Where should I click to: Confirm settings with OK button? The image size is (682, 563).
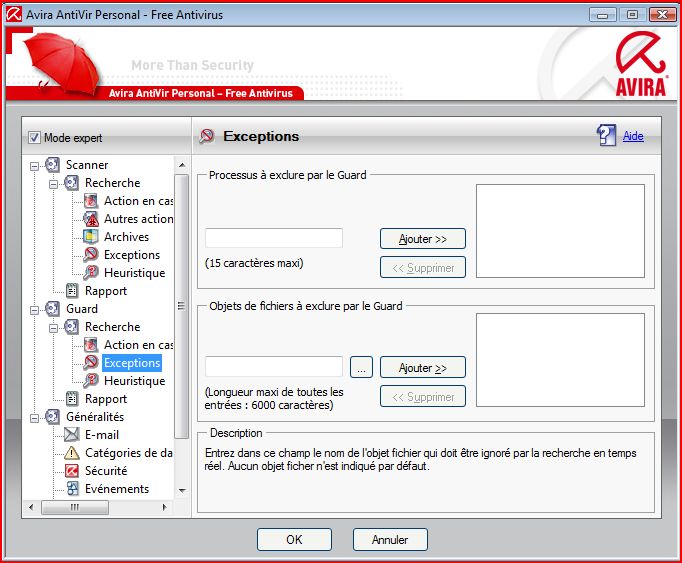coord(294,540)
